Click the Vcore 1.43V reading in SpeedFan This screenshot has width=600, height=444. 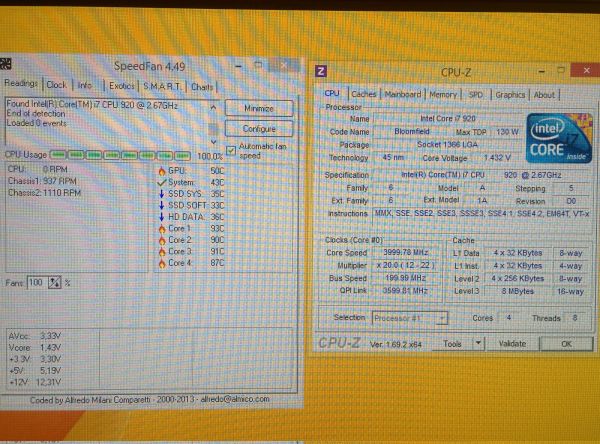[x=35, y=348]
